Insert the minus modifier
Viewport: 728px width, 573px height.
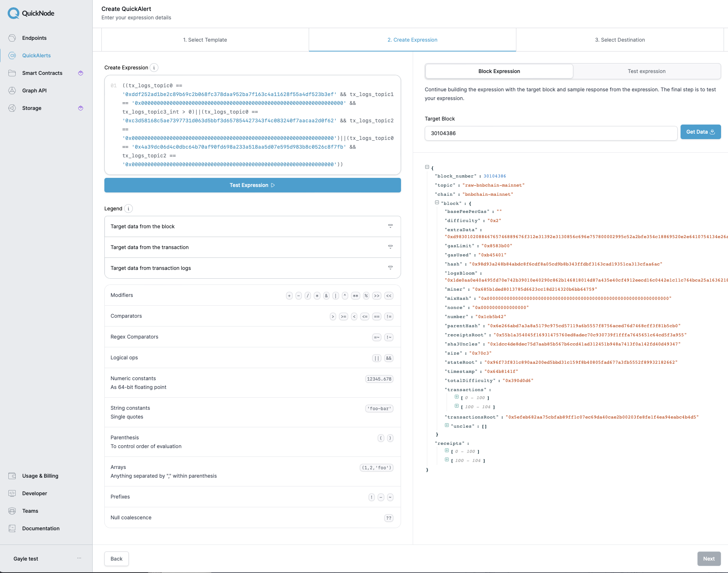(298, 296)
